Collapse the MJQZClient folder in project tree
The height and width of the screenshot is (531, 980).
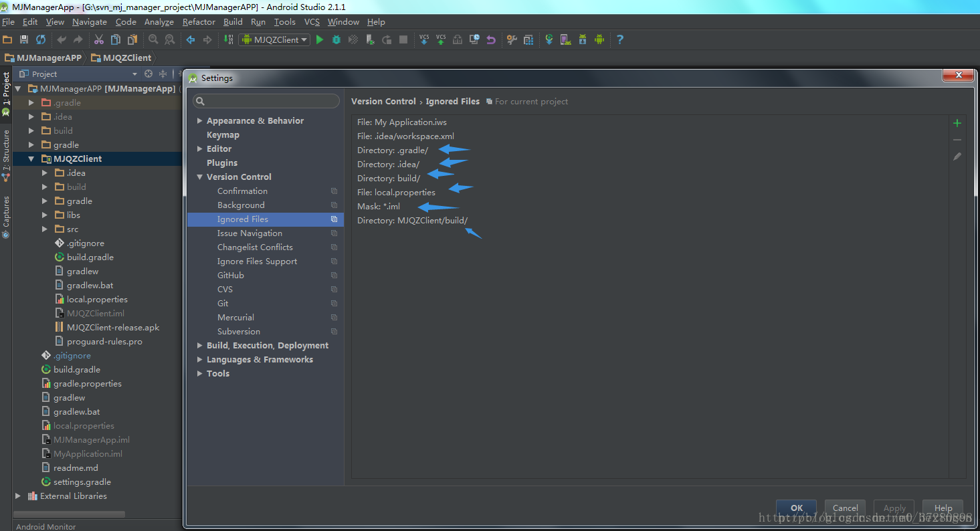(x=31, y=159)
